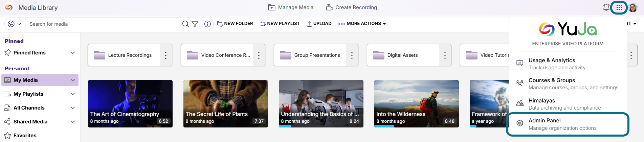Click the search magnifier icon
This screenshot has height=142, width=644.
[x=185, y=24]
